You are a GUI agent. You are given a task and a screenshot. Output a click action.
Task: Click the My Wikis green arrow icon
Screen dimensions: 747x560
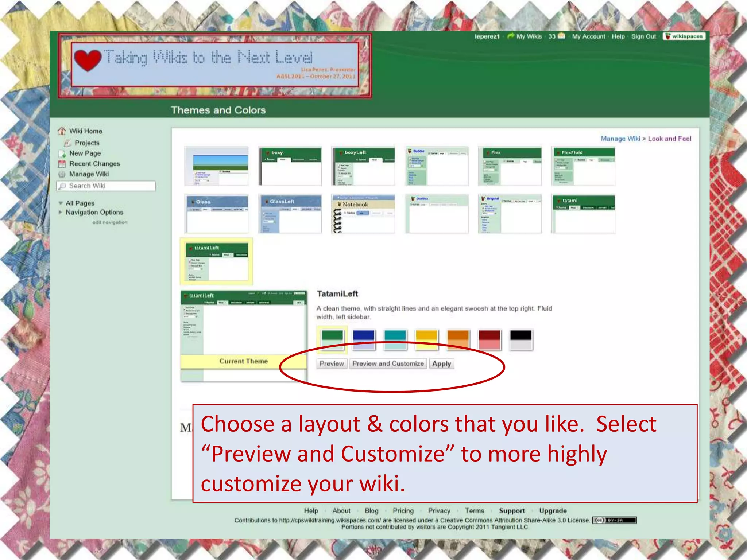[x=511, y=36]
